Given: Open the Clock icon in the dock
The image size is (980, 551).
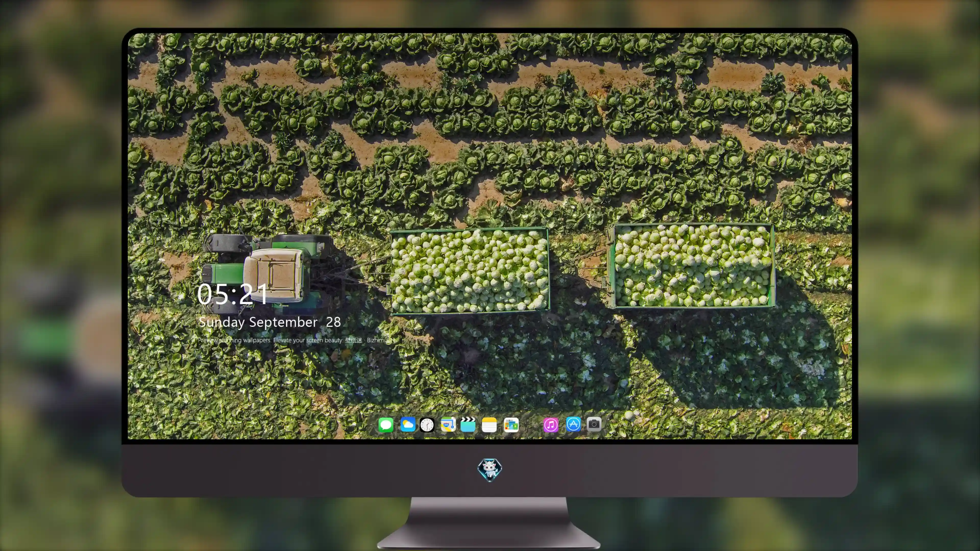Looking at the screenshot, I should point(427,425).
